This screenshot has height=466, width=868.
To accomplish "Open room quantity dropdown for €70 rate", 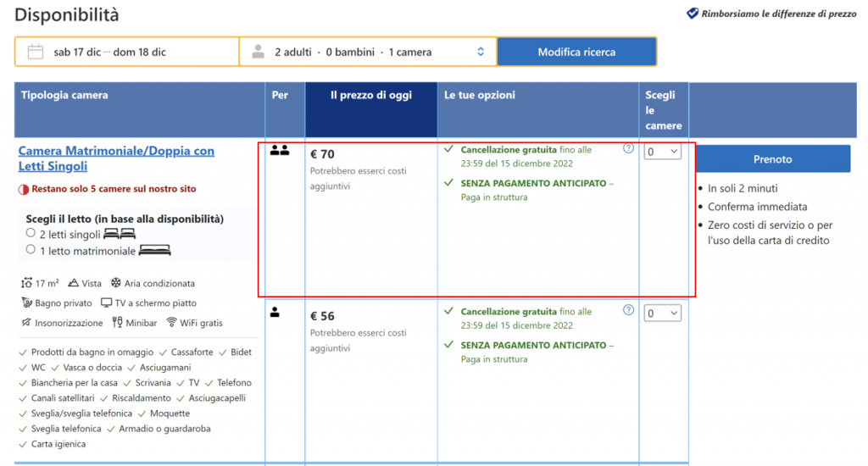I will click(662, 152).
